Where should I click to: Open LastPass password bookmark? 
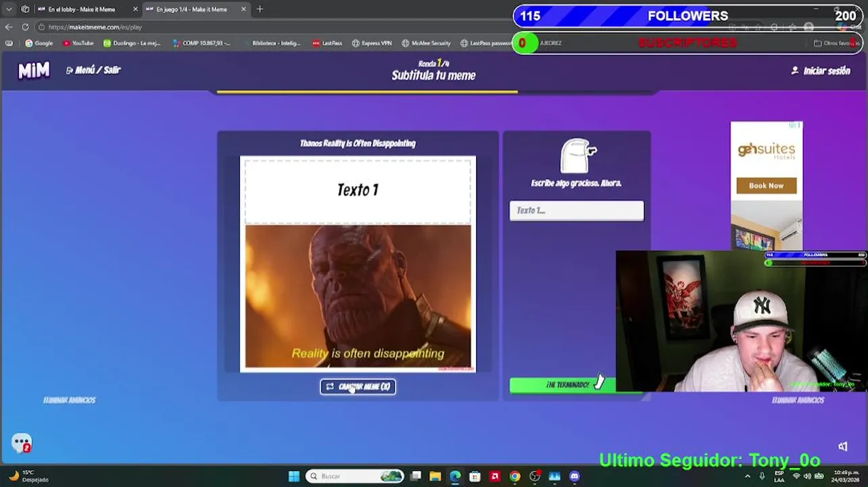486,43
